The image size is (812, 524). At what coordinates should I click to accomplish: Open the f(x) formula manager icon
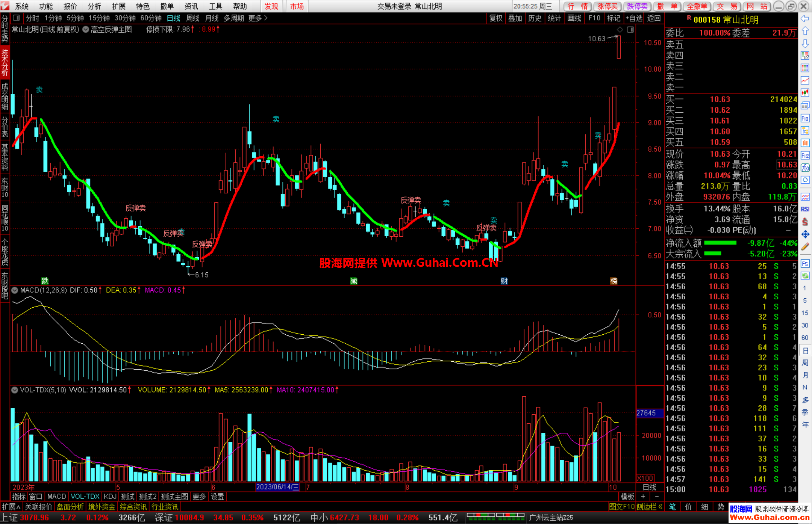point(805,168)
